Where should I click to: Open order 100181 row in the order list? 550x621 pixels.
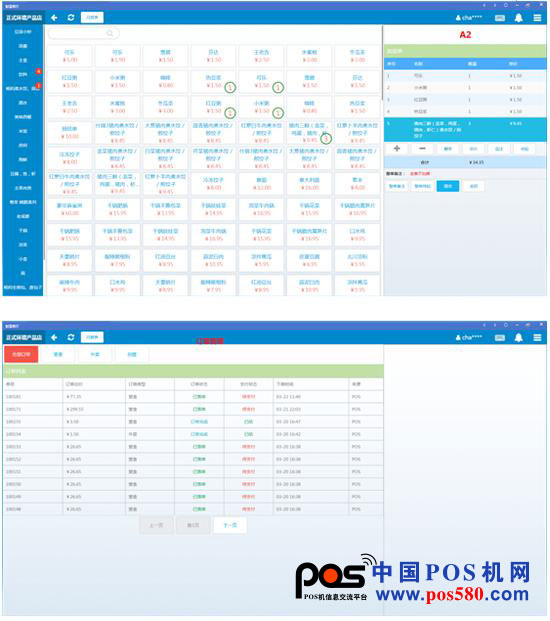click(x=193, y=396)
